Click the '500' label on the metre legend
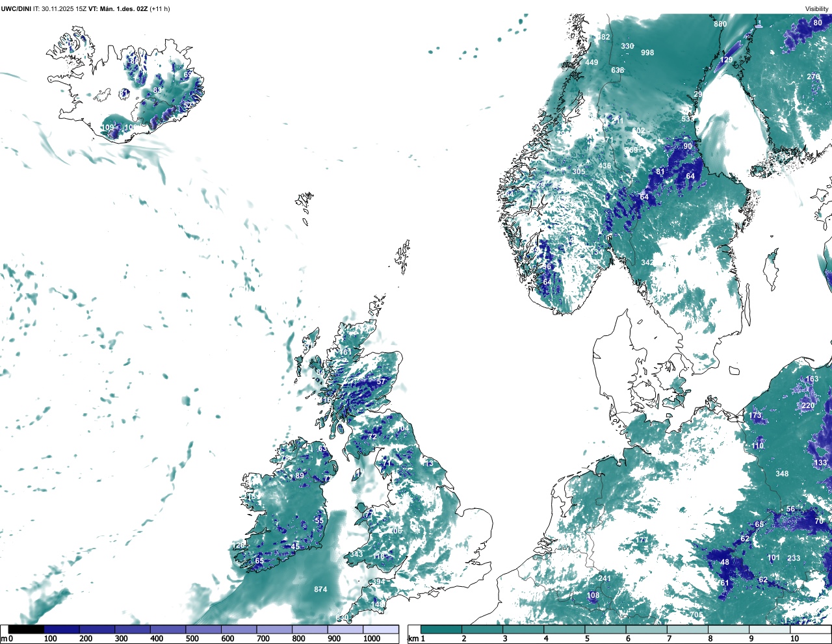Screen dimensions: 832x644 point(192,639)
